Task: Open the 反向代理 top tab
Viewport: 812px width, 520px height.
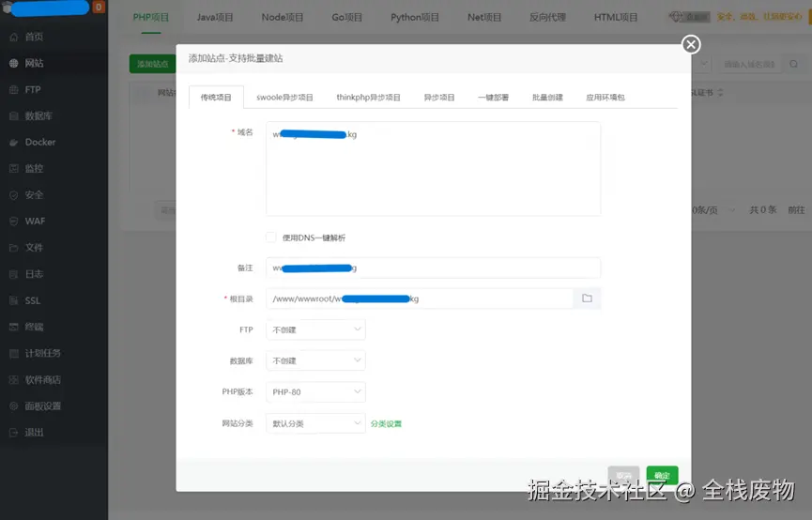Action: (x=547, y=17)
